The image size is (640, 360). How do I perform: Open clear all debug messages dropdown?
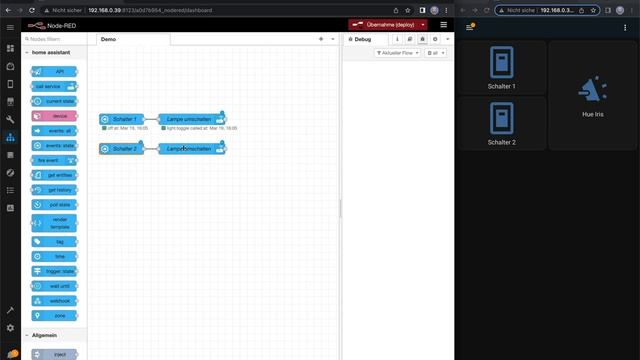point(436,53)
